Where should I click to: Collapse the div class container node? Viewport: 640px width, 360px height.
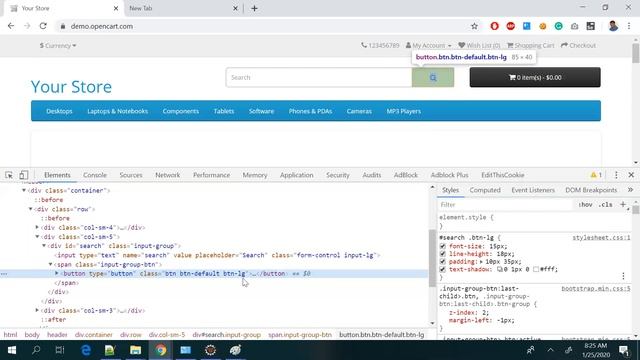(24, 191)
